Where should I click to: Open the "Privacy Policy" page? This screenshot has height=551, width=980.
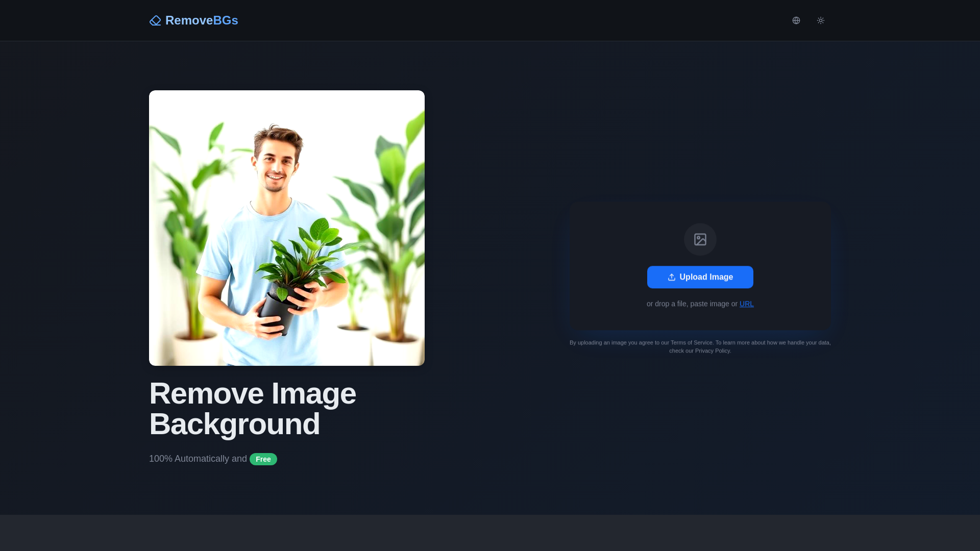click(x=712, y=350)
